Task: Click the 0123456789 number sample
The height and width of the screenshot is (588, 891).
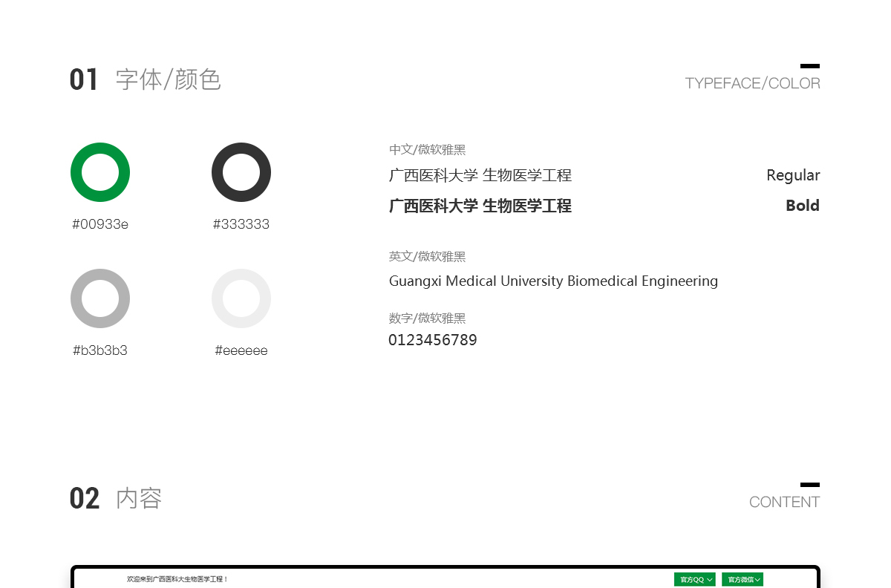Action: (x=433, y=340)
